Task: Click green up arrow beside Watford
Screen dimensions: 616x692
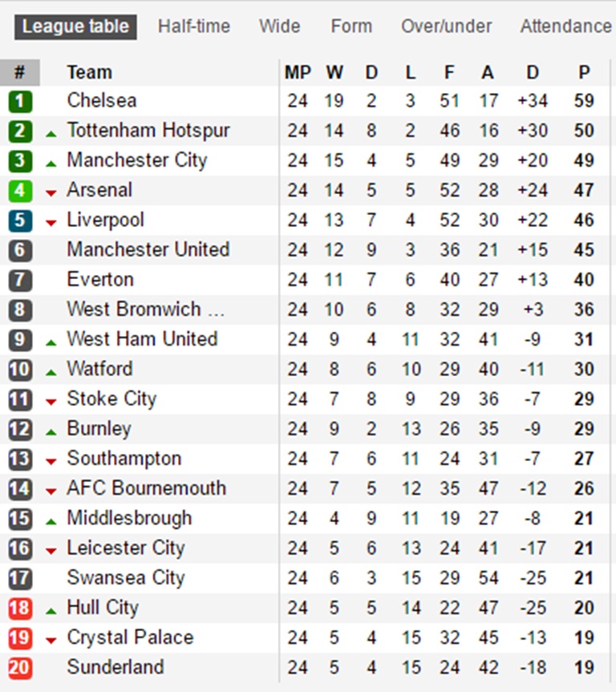Action: 51,372
